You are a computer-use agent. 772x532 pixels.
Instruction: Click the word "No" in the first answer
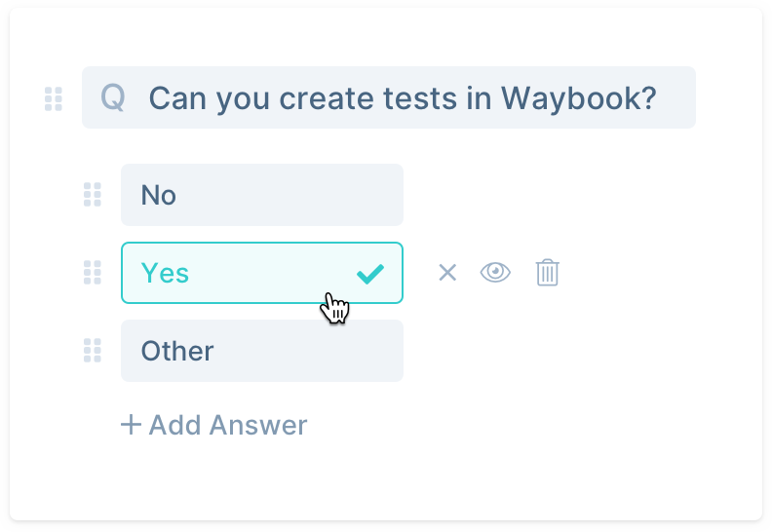point(158,195)
